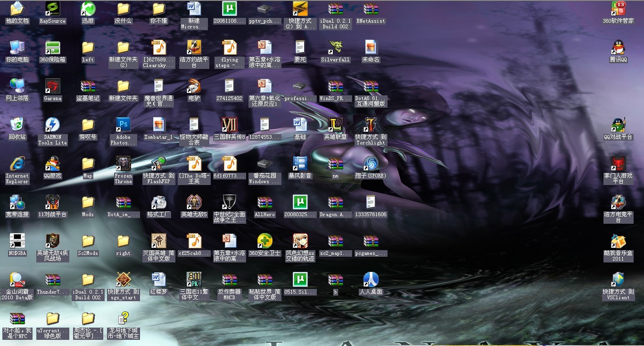
Task: Open 360保险箱 shortcut
Action: click(x=52, y=47)
